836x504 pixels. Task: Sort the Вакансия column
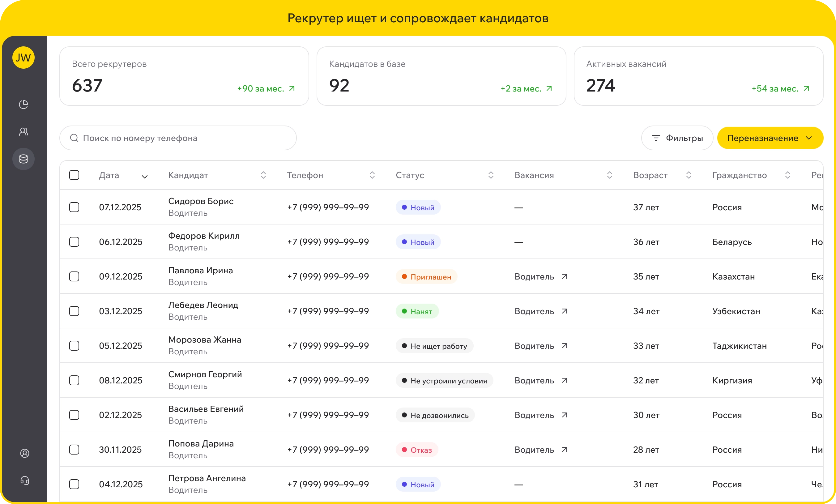point(610,175)
